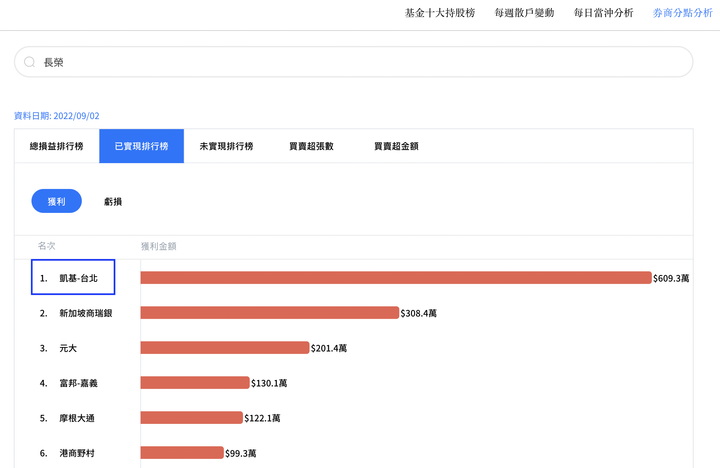Viewport: 720px width, 468px height.
Task: Click 摩根大通 broker name
Action: point(77,418)
